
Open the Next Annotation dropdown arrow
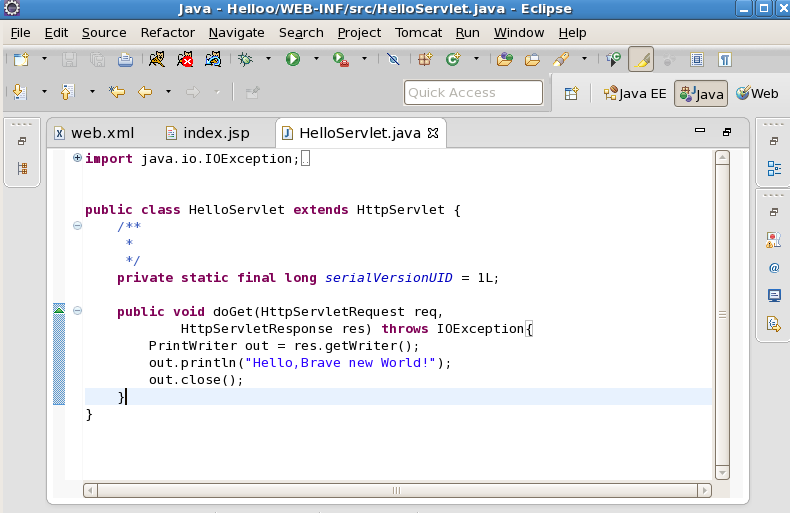44,92
